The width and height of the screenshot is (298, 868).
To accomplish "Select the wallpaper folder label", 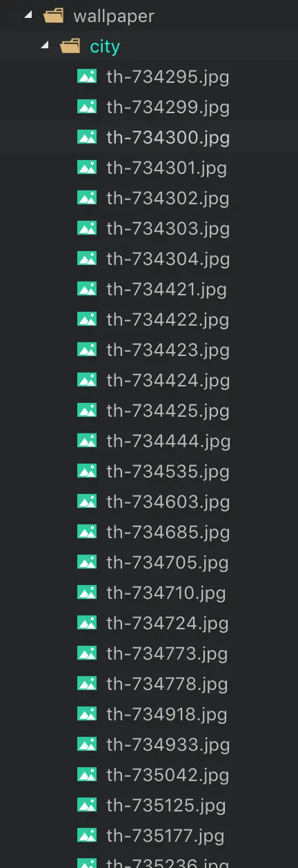I will pos(114,16).
